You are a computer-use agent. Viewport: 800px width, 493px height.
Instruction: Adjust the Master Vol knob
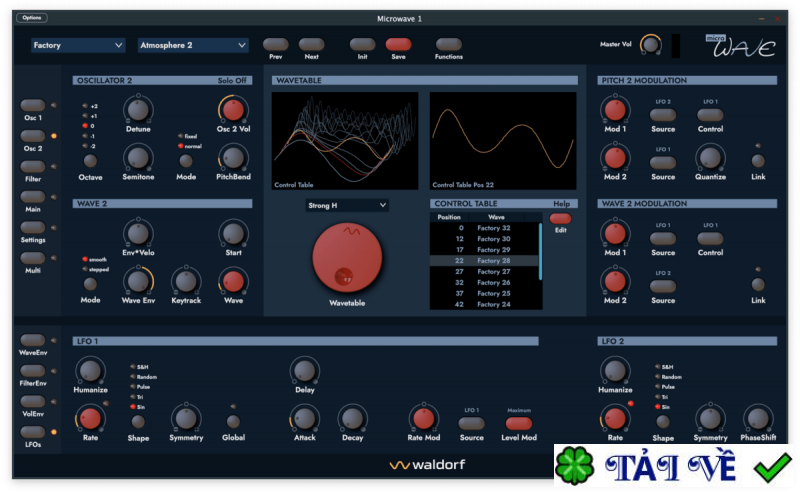click(x=651, y=45)
